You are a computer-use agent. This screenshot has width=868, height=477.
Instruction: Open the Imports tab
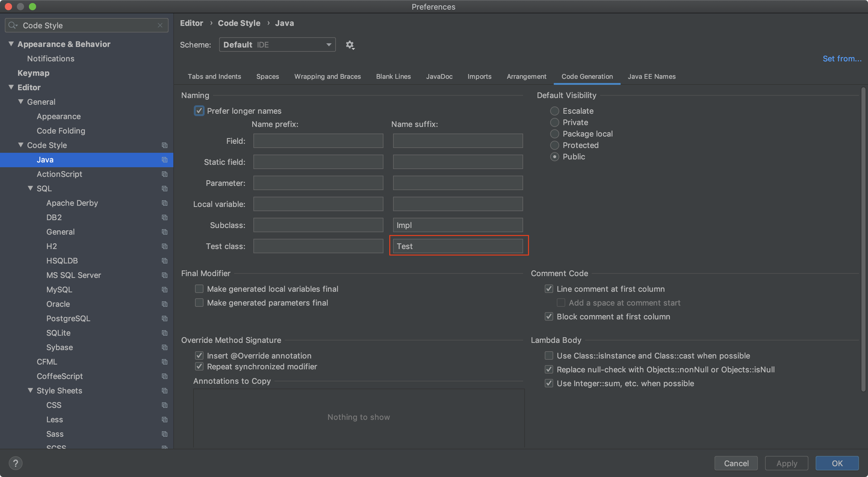pos(479,76)
